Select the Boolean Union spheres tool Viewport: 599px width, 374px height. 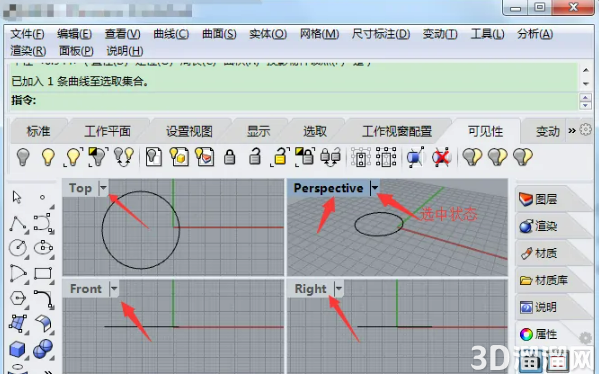tap(43, 349)
